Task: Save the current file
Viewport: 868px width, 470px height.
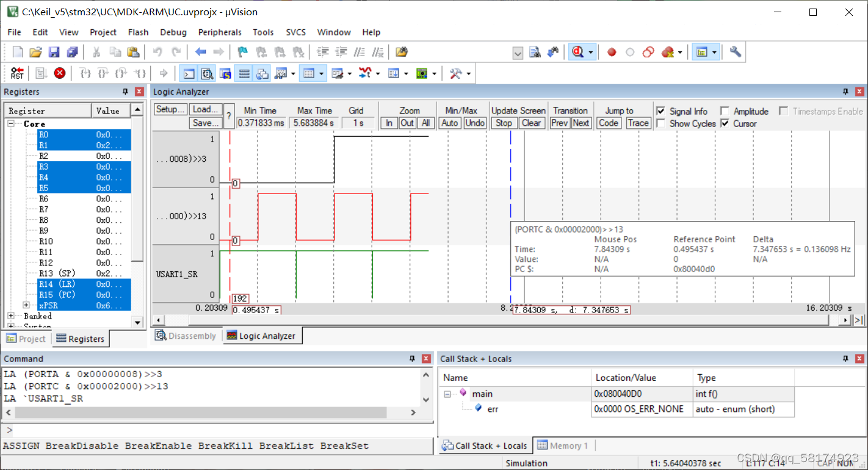Action: [x=54, y=52]
